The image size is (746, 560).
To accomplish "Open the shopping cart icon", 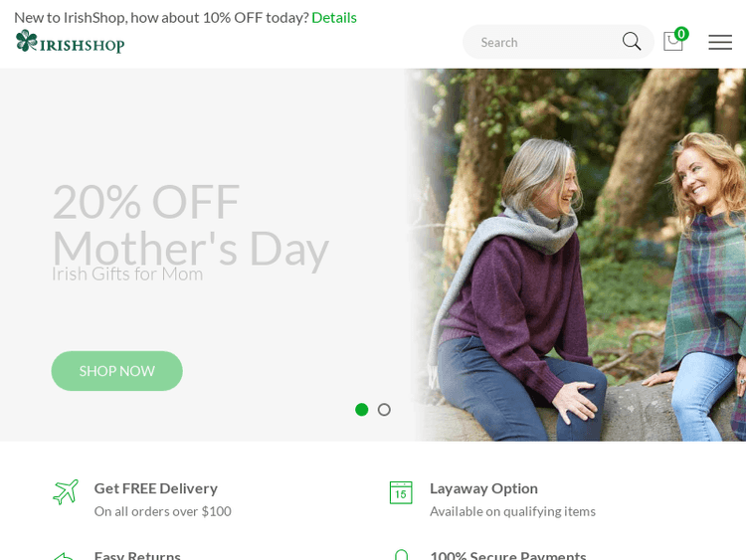I will coord(673,42).
